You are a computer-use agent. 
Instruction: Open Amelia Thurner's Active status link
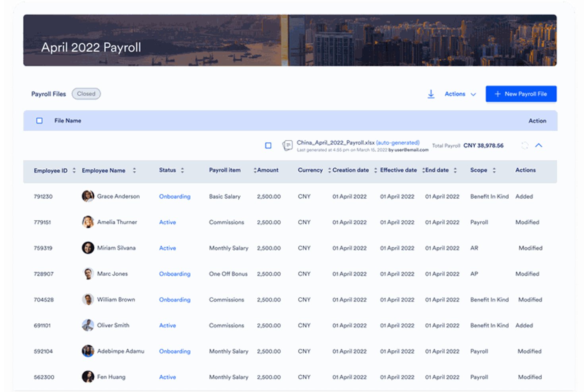pyautogui.click(x=168, y=222)
